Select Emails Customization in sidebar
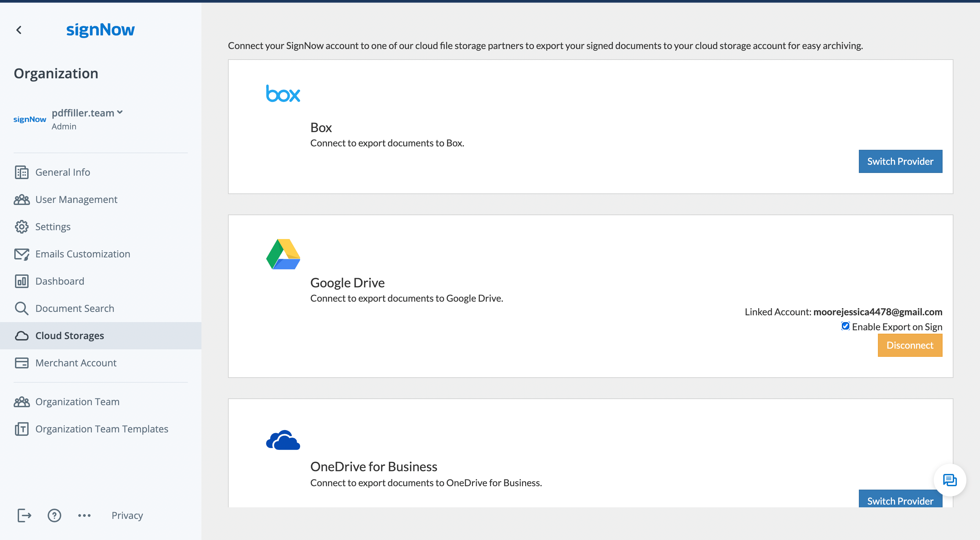980x540 pixels. pos(83,254)
